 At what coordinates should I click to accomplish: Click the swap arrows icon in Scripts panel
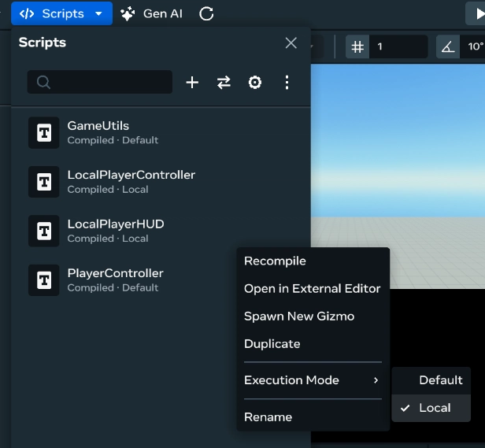tap(224, 83)
